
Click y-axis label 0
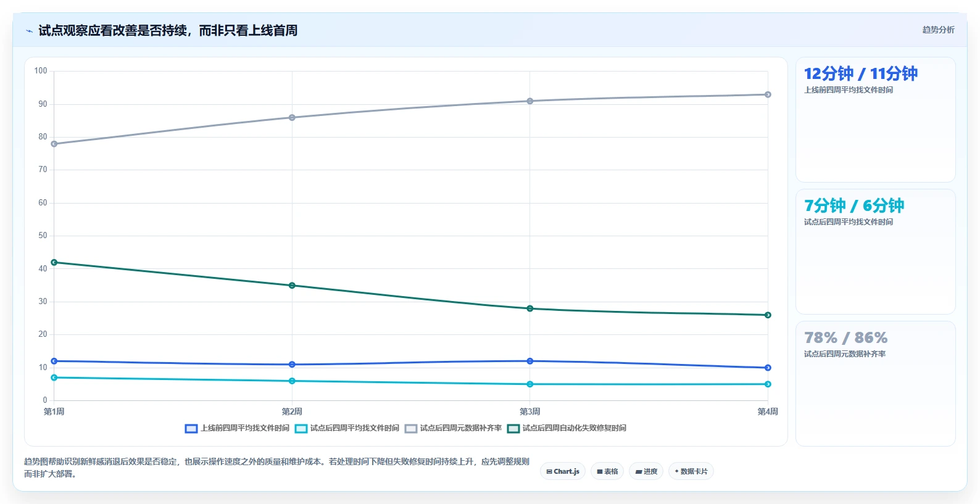pyautogui.click(x=44, y=400)
